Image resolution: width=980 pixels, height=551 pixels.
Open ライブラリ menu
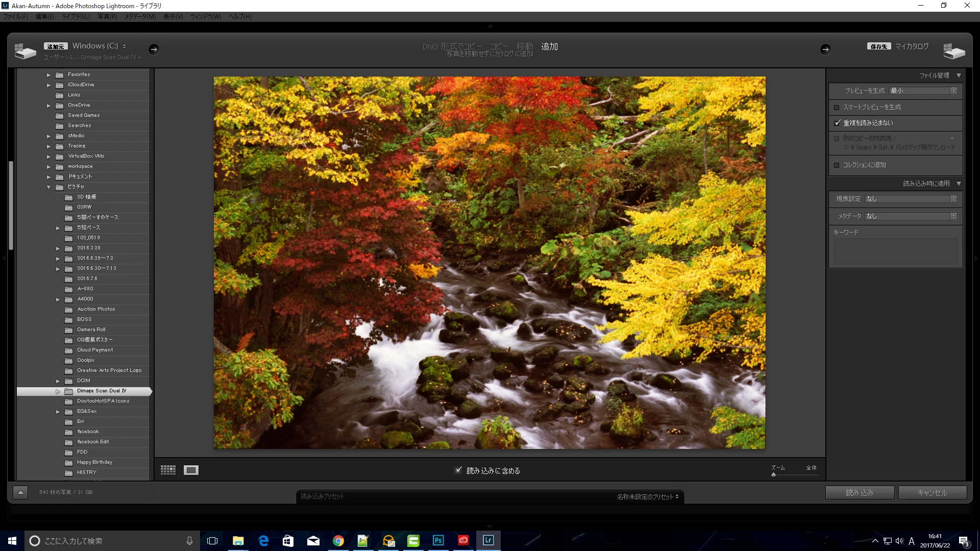click(76, 17)
